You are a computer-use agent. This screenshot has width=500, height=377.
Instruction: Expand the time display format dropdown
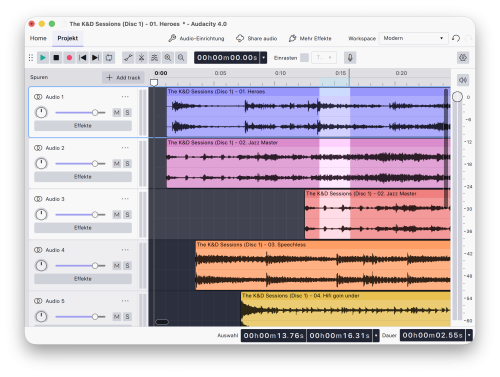(264, 58)
